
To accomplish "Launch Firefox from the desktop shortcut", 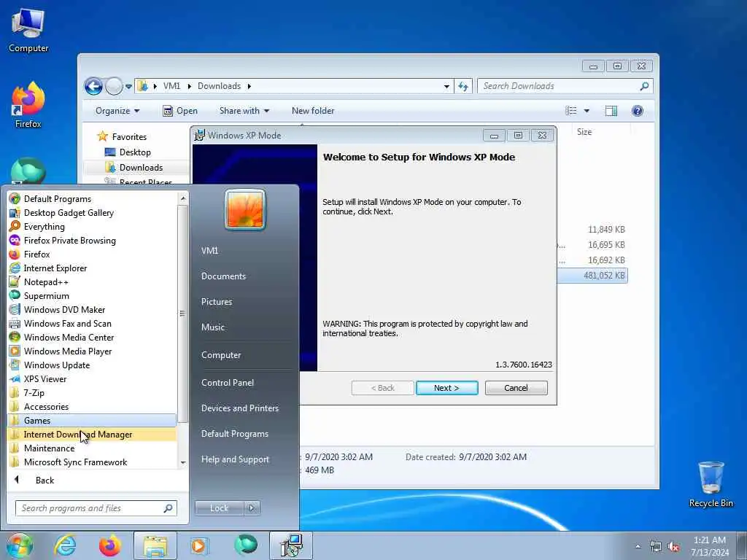I will [x=28, y=105].
